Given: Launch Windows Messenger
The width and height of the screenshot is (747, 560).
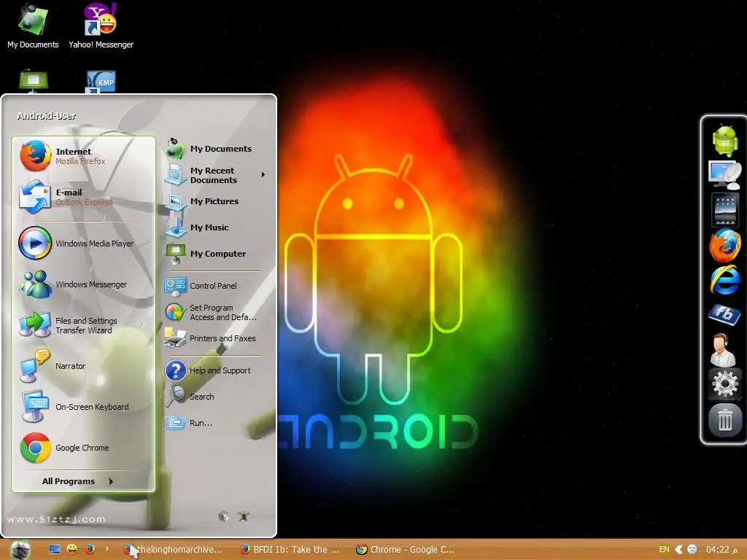Looking at the screenshot, I should pos(83,284).
